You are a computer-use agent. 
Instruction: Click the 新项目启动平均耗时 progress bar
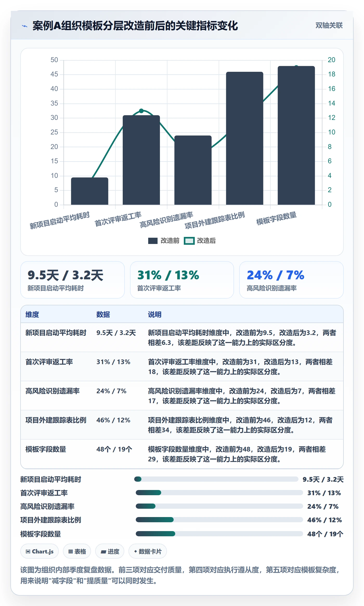point(216,479)
